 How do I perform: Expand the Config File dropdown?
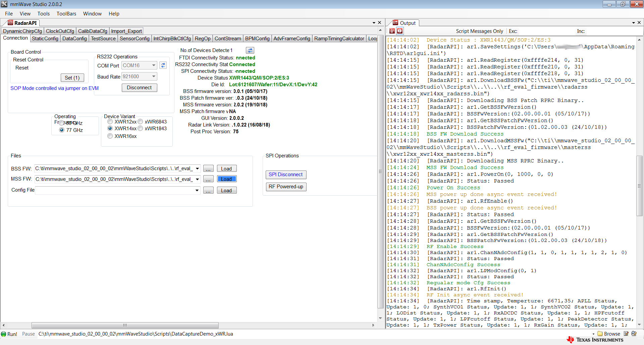197,190
